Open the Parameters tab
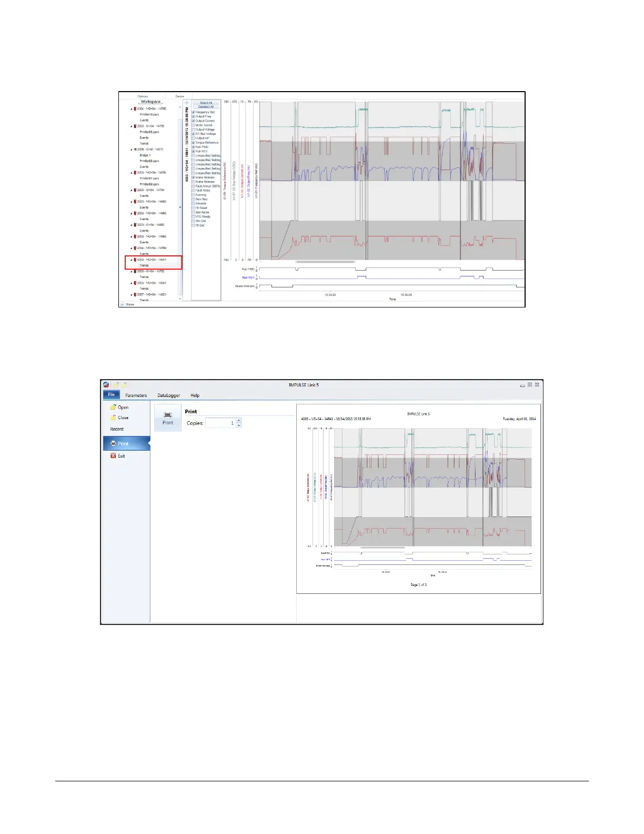 pyautogui.click(x=136, y=395)
